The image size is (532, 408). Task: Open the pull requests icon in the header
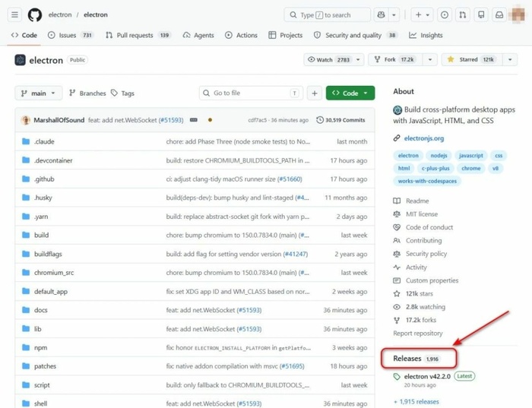463,15
